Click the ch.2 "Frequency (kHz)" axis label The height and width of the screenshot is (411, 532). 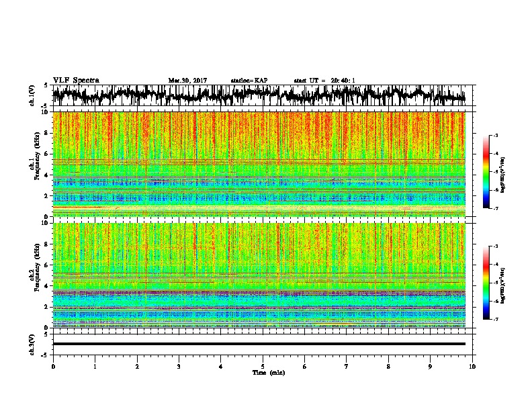[x=37, y=267]
